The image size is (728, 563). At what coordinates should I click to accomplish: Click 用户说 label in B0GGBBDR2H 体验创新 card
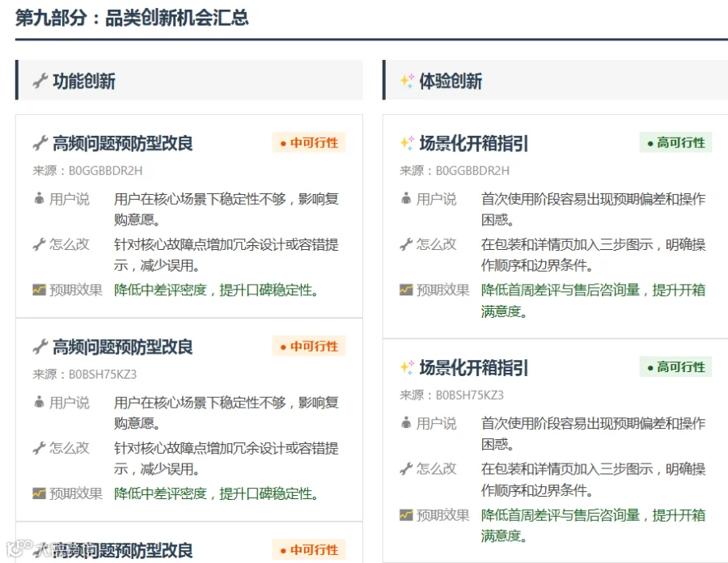point(437,199)
